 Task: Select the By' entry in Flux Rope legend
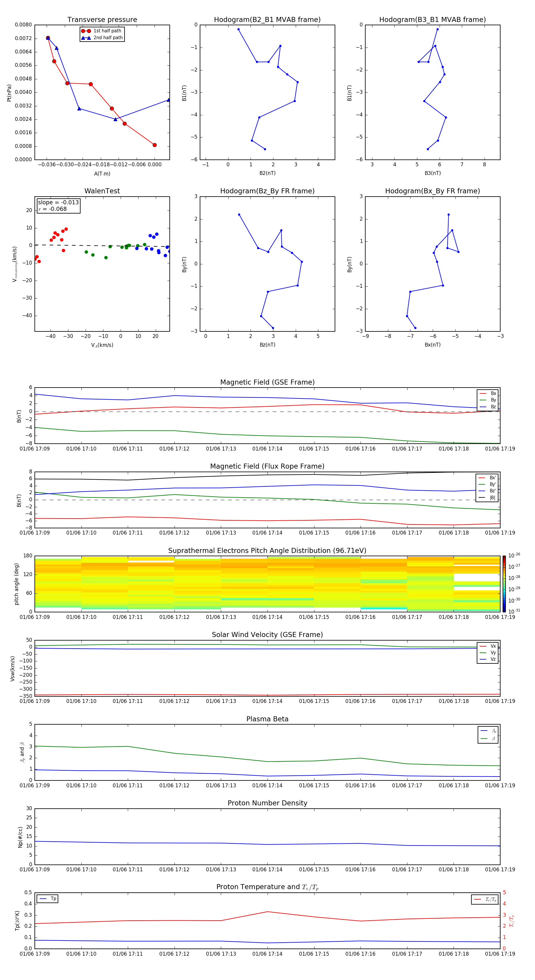click(x=487, y=484)
